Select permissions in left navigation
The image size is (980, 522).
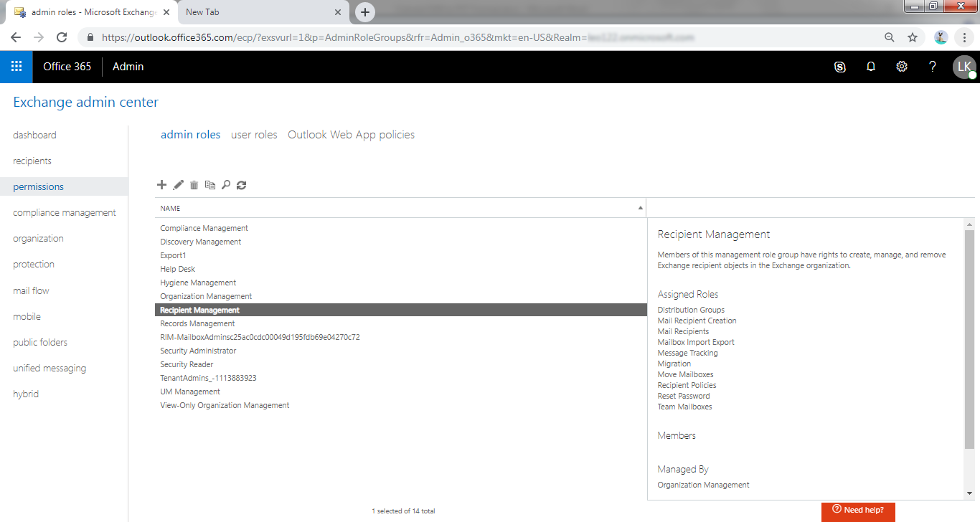tap(64, 186)
